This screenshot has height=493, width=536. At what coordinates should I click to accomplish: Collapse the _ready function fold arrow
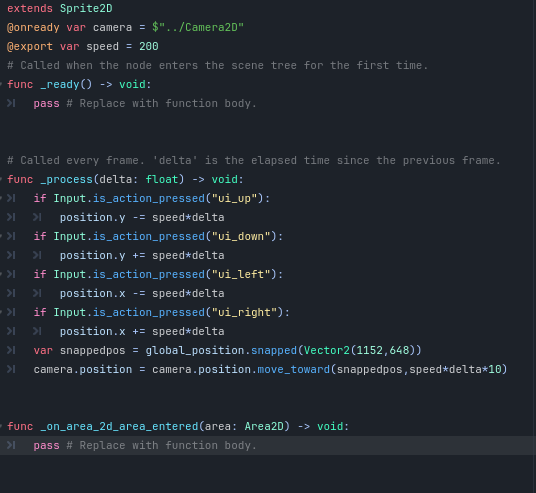click(1, 84)
